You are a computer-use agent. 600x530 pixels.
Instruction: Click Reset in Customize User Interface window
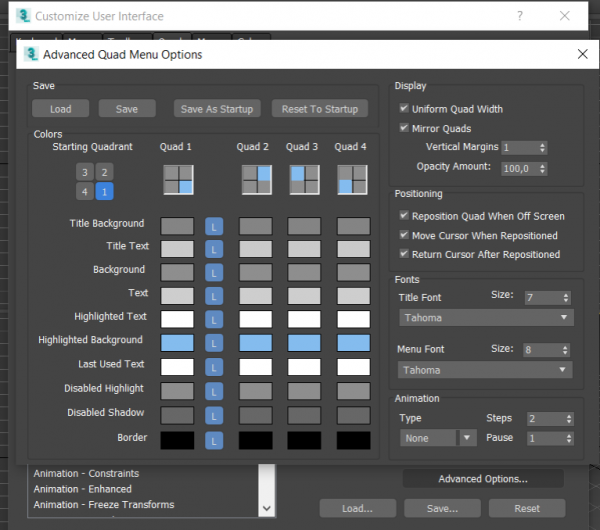[527, 508]
